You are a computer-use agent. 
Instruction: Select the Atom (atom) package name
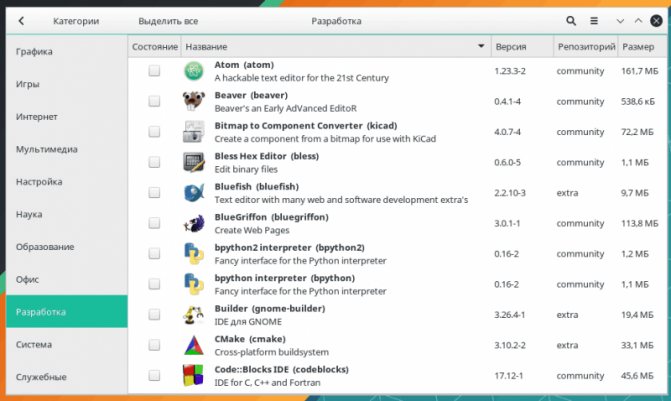click(x=244, y=65)
